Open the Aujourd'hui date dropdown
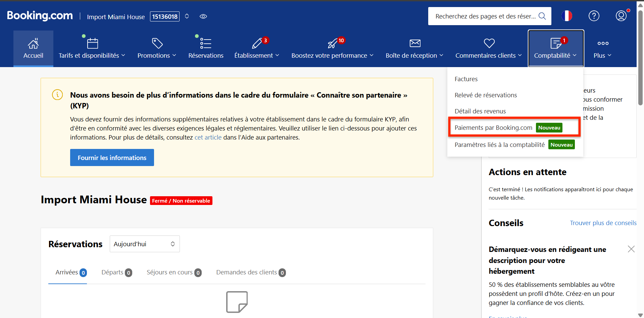The width and height of the screenshot is (644, 318). coord(144,244)
